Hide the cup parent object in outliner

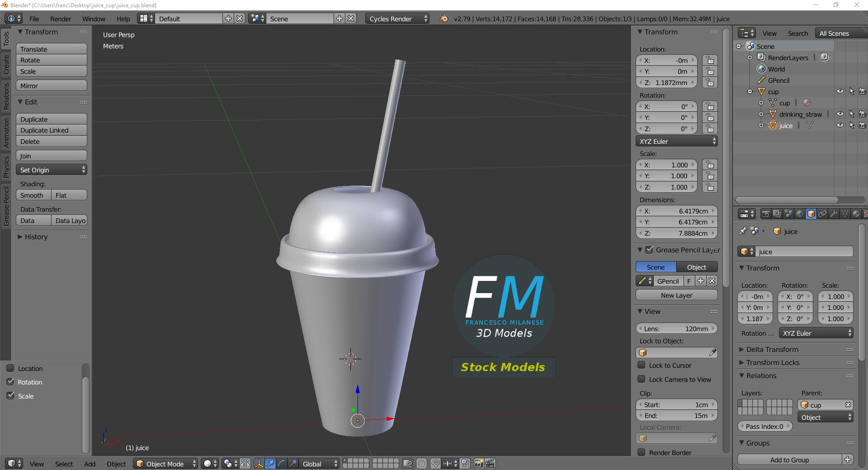click(840, 91)
